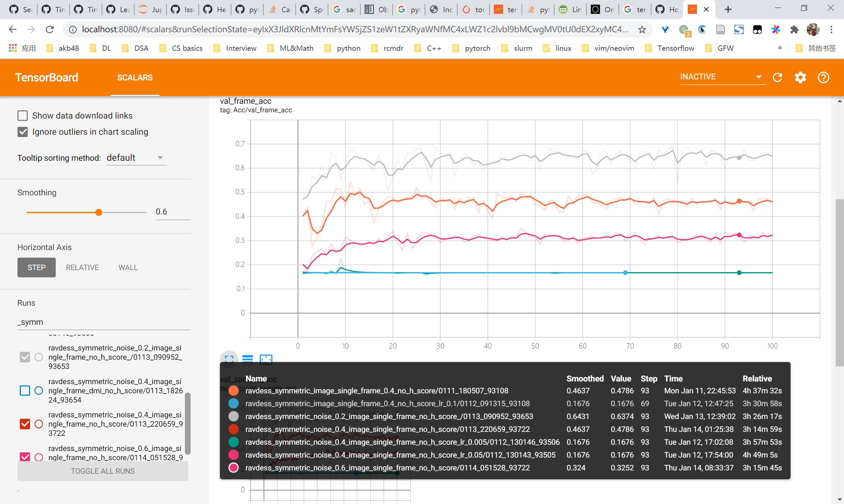Click the TensorBoard logo text

coord(46,78)
